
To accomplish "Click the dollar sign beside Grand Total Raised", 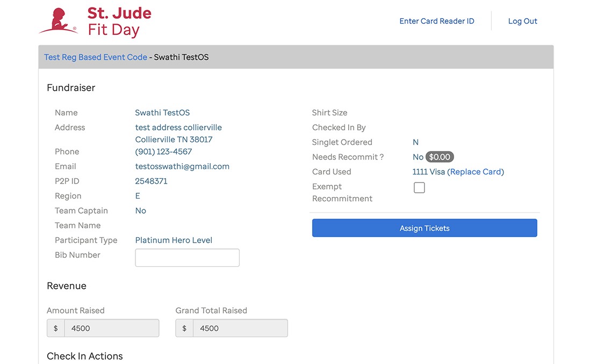I will [x=184, y=328].
